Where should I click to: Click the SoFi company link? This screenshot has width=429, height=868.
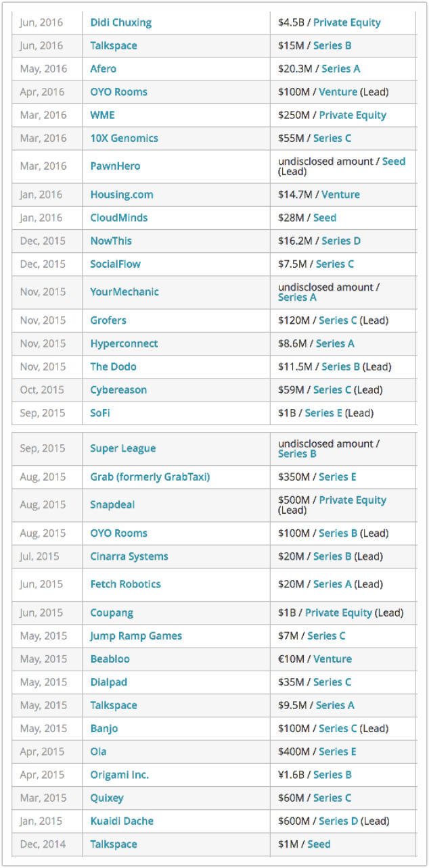(x=100, y=412)
